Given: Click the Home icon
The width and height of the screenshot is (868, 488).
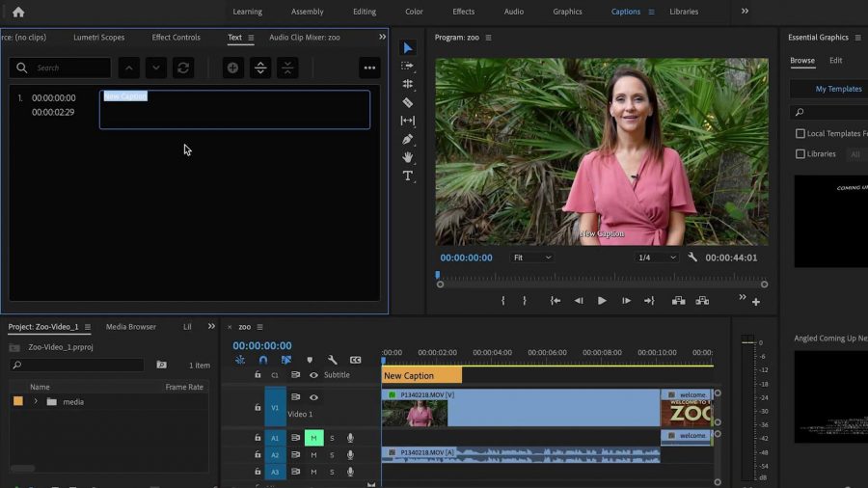Looking at the screenshot, I should pyautogui.click(x=18, y=12).
